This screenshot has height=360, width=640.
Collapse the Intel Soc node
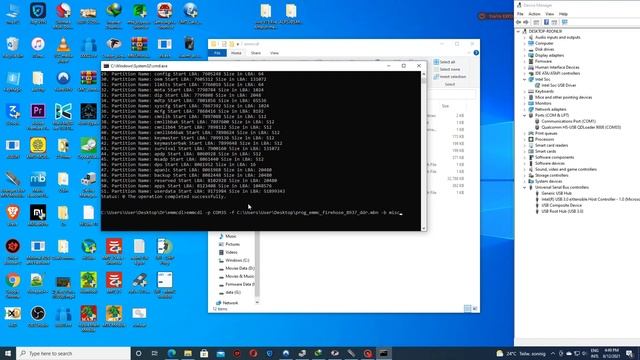[x=525, y=79]
